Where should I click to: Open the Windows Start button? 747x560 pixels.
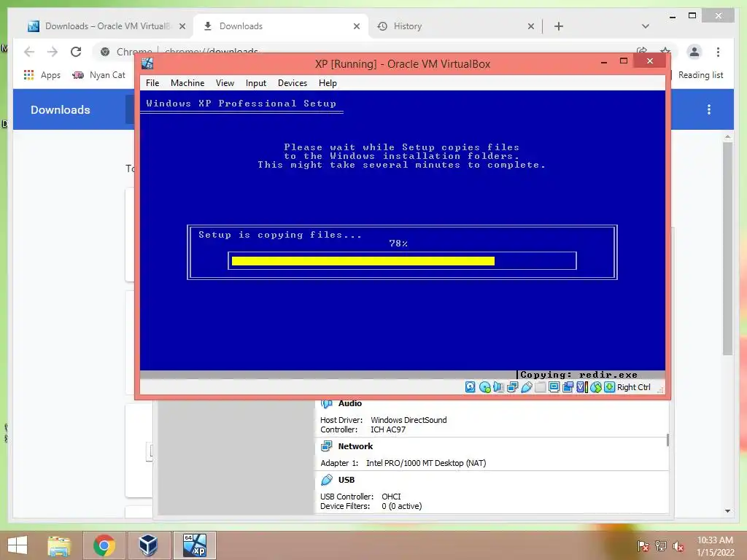[x=18, y=545]
